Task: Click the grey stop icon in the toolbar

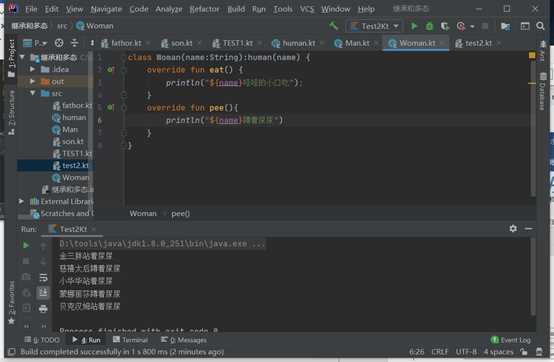Action: (x=485, y=26)
